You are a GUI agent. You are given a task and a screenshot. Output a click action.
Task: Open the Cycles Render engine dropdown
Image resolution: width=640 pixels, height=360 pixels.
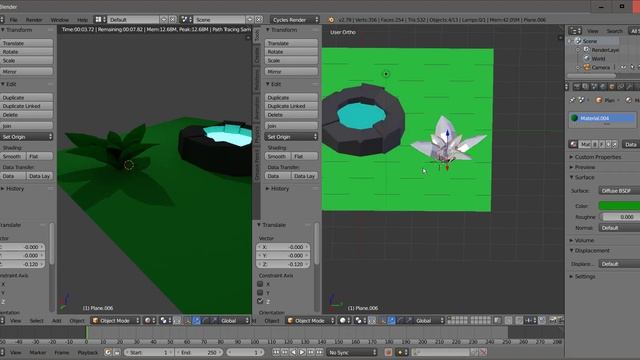295,20
